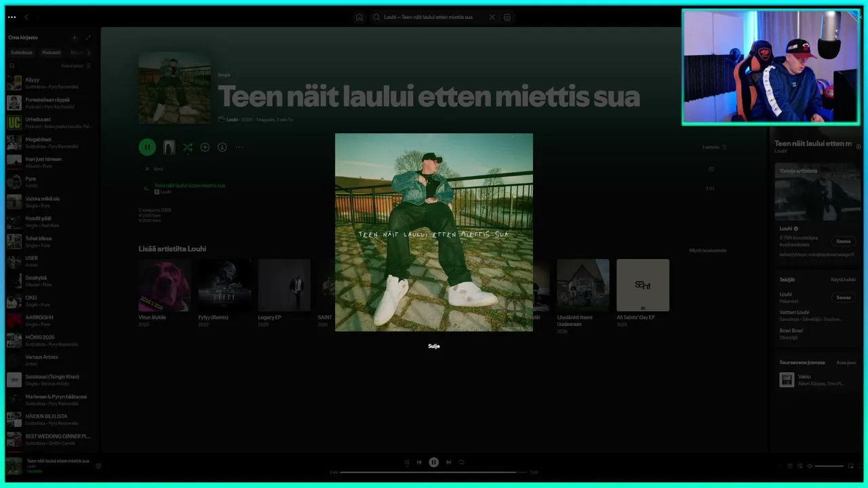Open Satokausi (Tsingis Khan) single
This screenshot has width=868, height=488.
click(x=50, y=380)
